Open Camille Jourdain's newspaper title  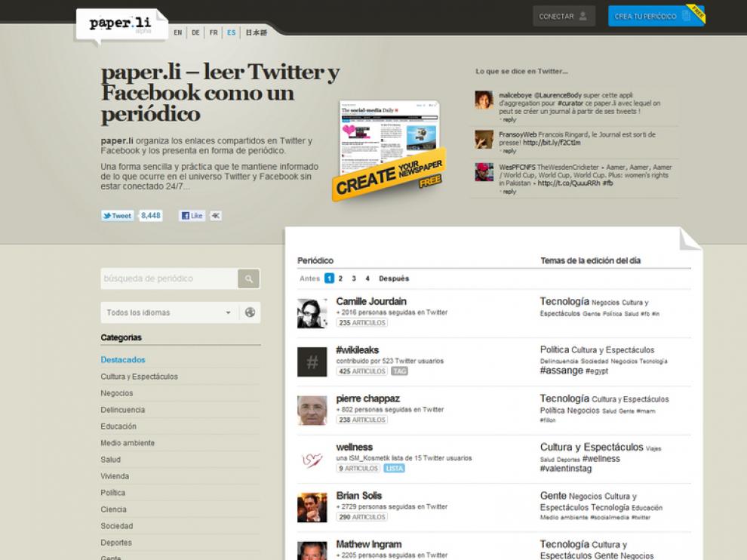(x=371, y=301)
